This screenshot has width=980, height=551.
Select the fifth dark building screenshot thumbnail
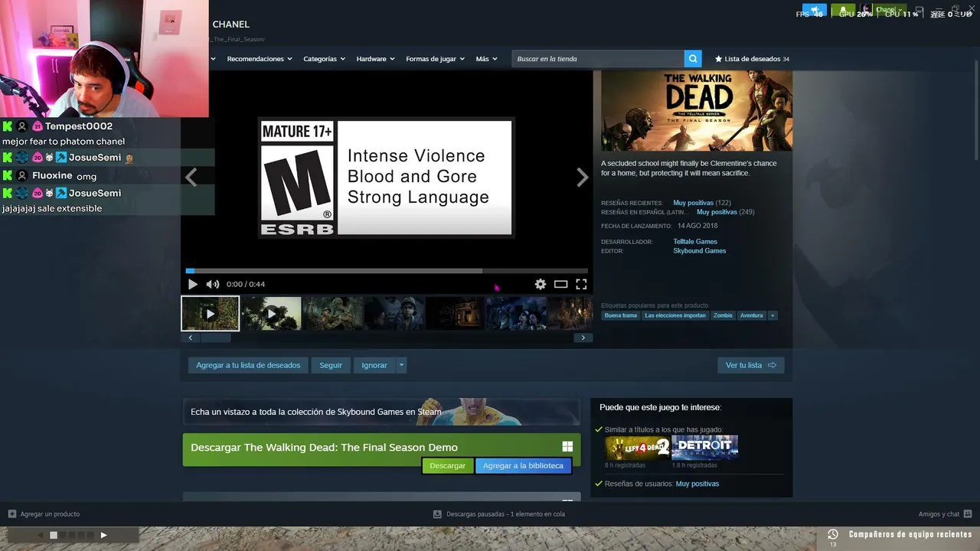click(456, 314)
